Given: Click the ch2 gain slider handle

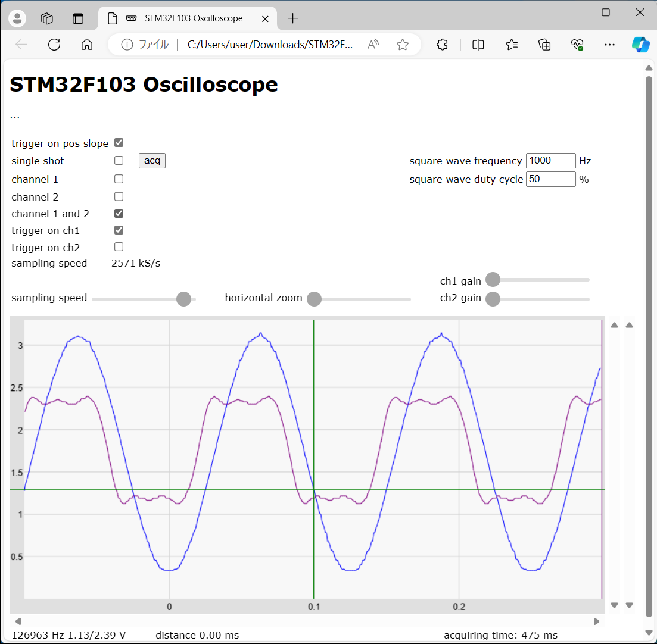Looking at the screenshot, I should coord(493,299).
